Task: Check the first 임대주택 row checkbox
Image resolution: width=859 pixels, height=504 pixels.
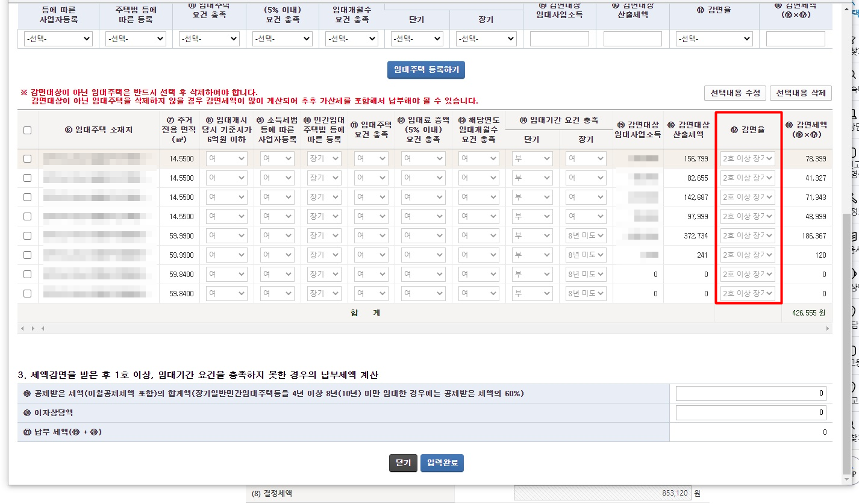Action: pos(27,158)
